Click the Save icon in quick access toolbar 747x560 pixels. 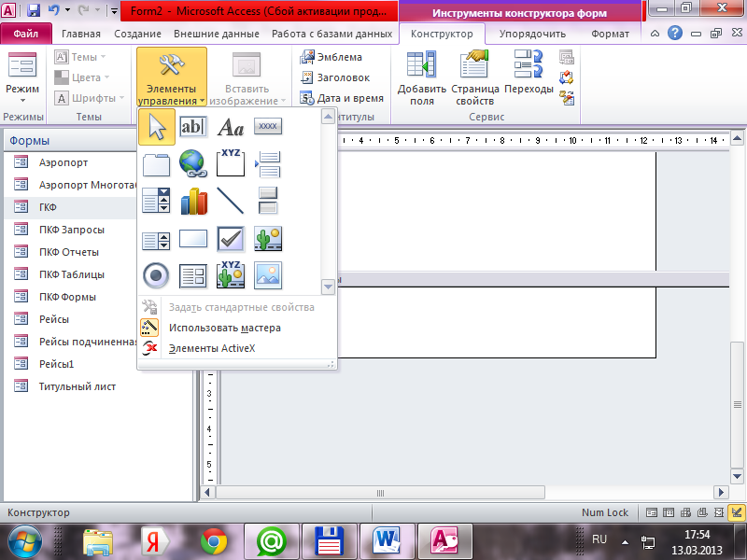pos(34,10)
